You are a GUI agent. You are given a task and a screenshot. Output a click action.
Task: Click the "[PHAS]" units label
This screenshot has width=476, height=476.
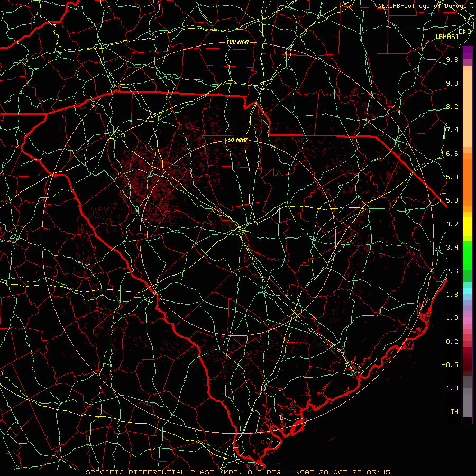click(447, 36)
